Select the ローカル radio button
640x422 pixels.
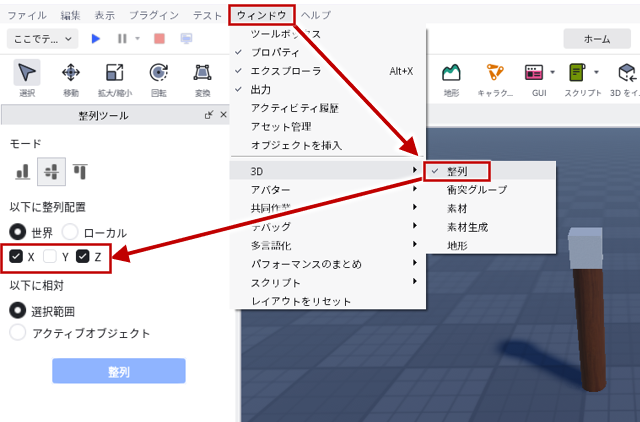[70, 232]
